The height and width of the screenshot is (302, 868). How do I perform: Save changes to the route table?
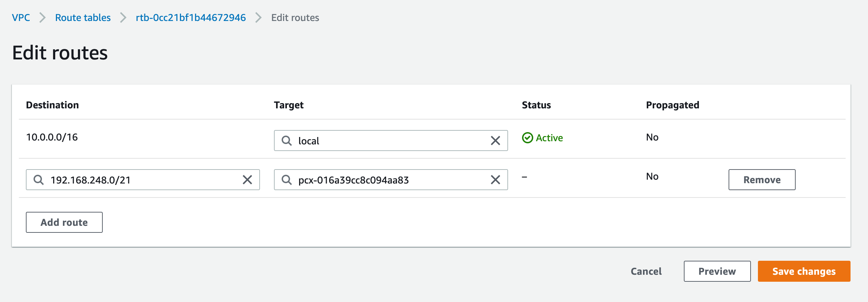coord(804,271)
